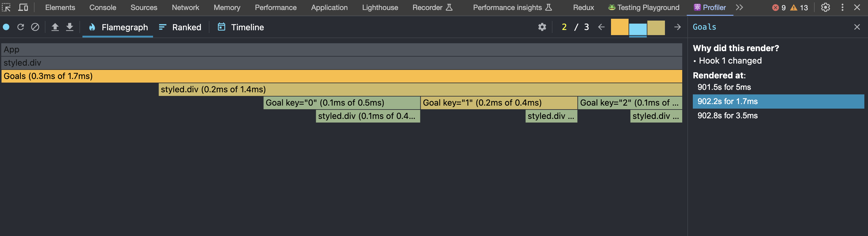The image size is (868, 236).
Task: Switch to Ranked view
Action: click(x=180, y=27)
